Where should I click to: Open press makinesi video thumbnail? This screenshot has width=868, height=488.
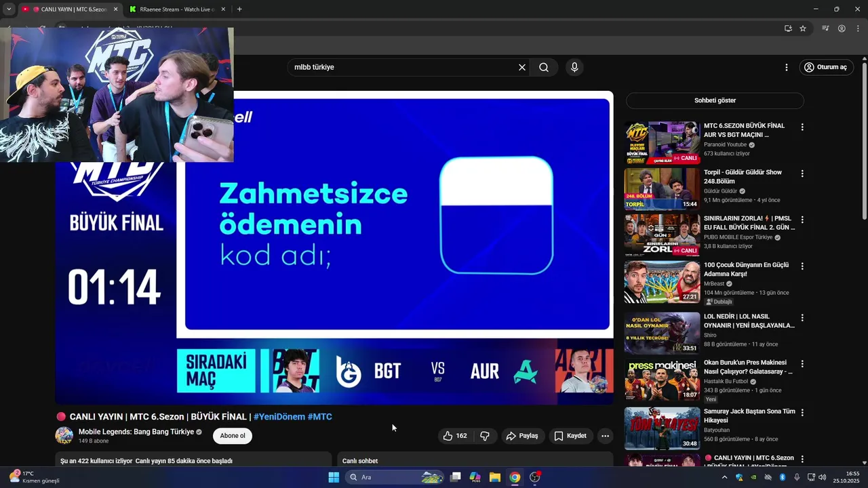point(662,380)
